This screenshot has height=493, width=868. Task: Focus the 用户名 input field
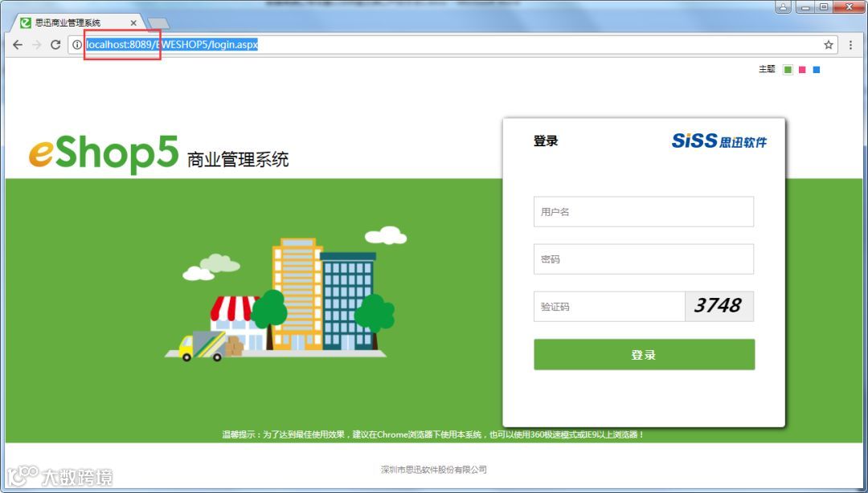[x=643, y=211]
